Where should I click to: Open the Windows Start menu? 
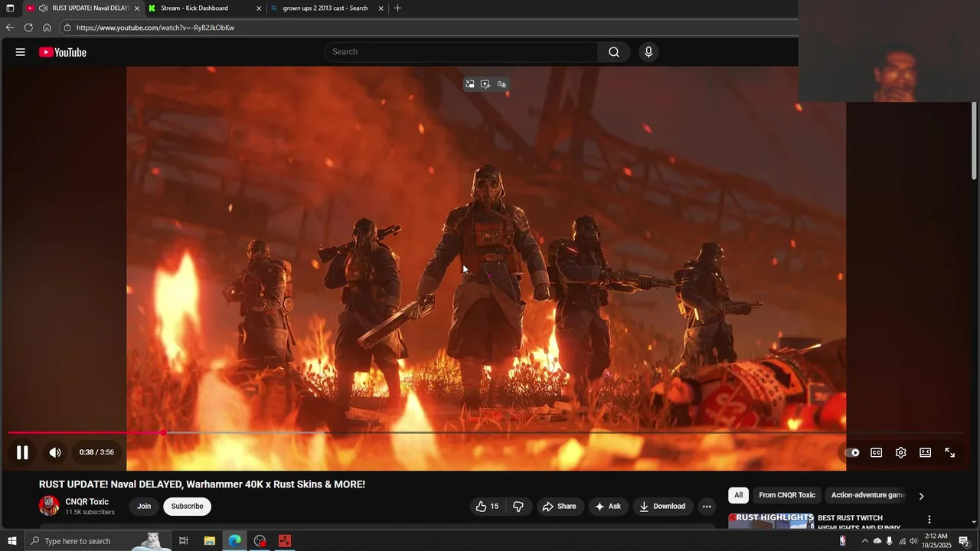[x=11, y=541]
